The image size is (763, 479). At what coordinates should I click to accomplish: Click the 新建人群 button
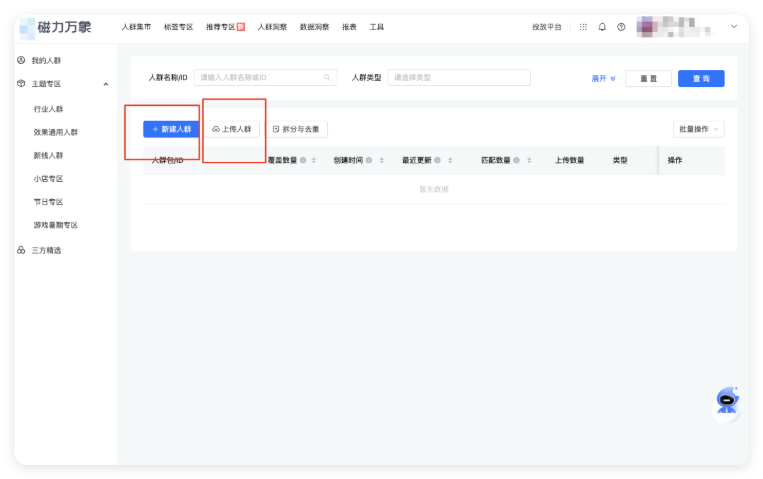pyautogui.click(x=171, y=129)
